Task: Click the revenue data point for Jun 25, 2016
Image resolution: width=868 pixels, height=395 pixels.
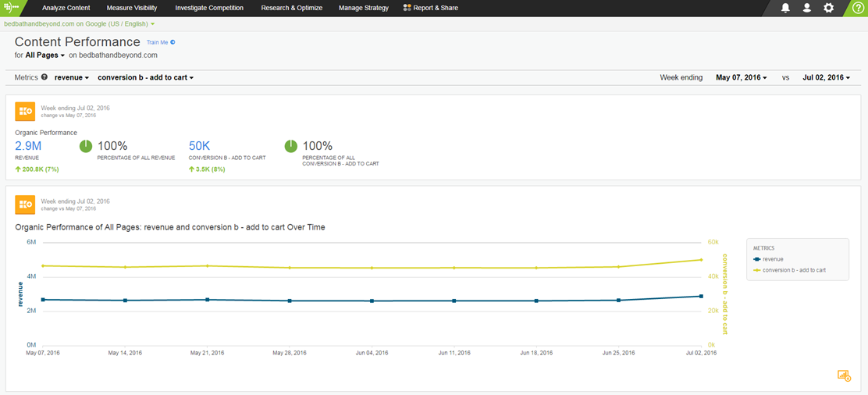Action: [618, 301]
